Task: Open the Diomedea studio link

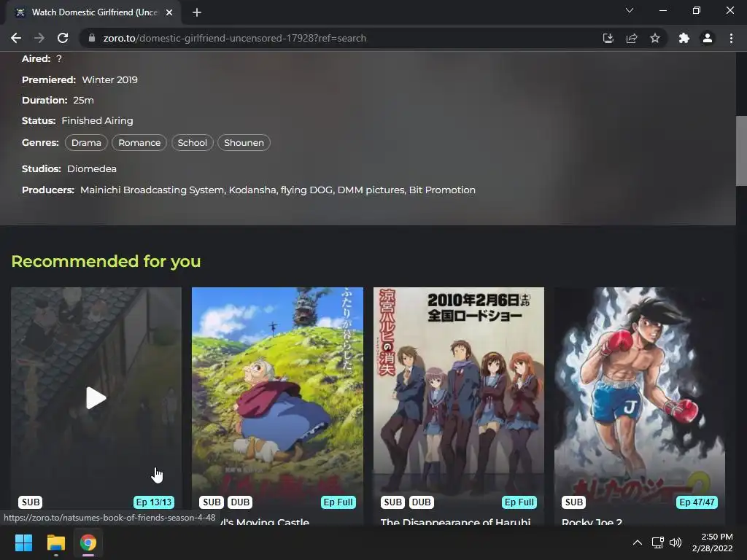Action: (x=91, y=169)
